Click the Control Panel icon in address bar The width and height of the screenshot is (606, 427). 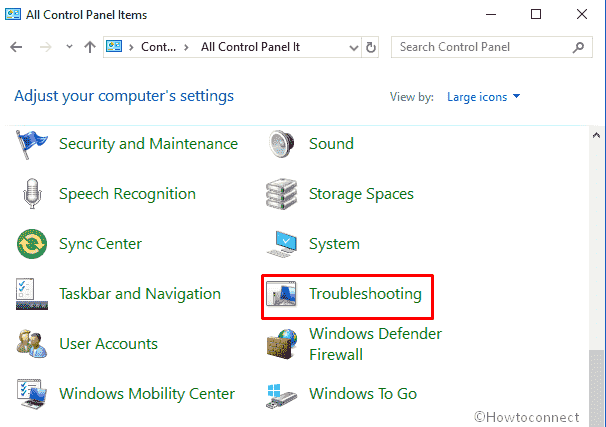coord(114,46)
